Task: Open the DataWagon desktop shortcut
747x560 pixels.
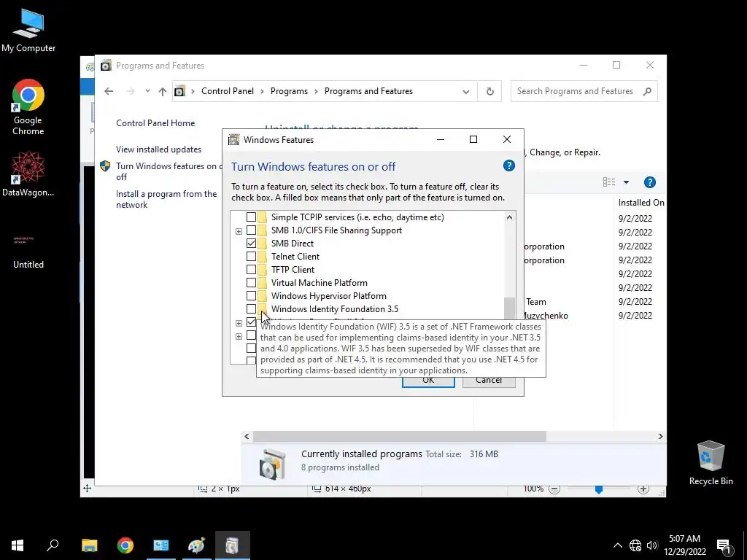Action: click(x=28, y=174)
